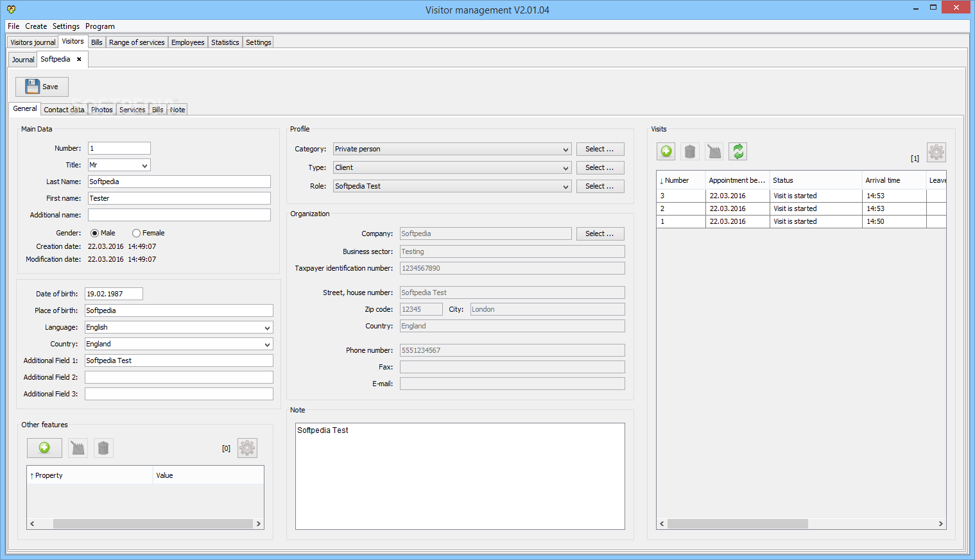
Task: Open the Create menu
Action: [x=36, y=26]
